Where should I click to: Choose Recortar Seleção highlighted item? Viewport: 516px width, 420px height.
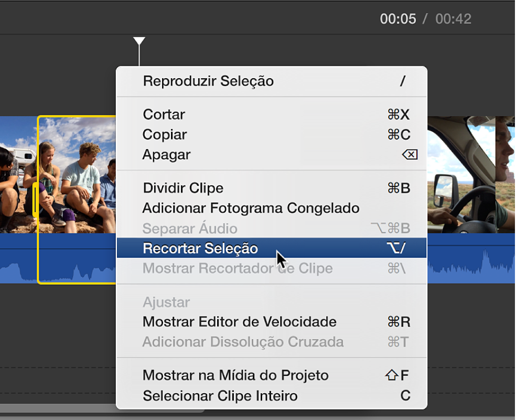pyautogui.click(x=272, y=248)
